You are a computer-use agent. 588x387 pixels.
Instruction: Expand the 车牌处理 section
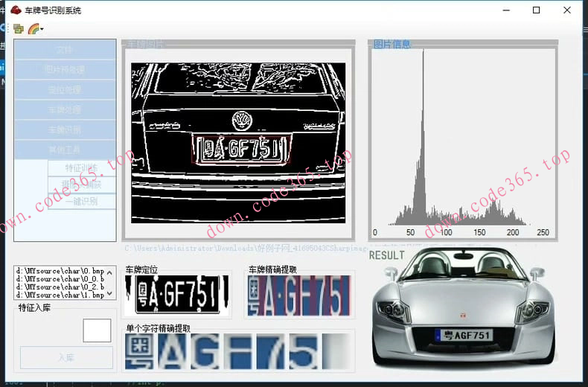65,110
